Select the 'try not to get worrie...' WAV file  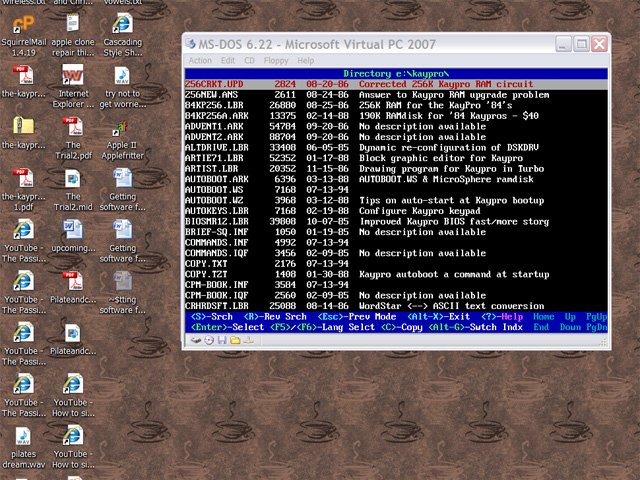[x=122, y=87]
